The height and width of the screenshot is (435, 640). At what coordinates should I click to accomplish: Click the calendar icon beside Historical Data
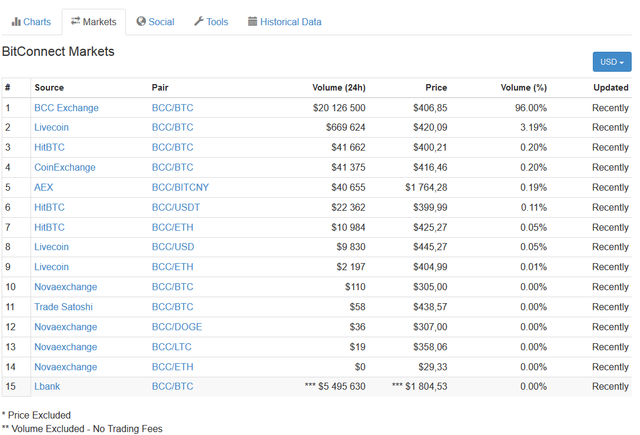point(253,21)
